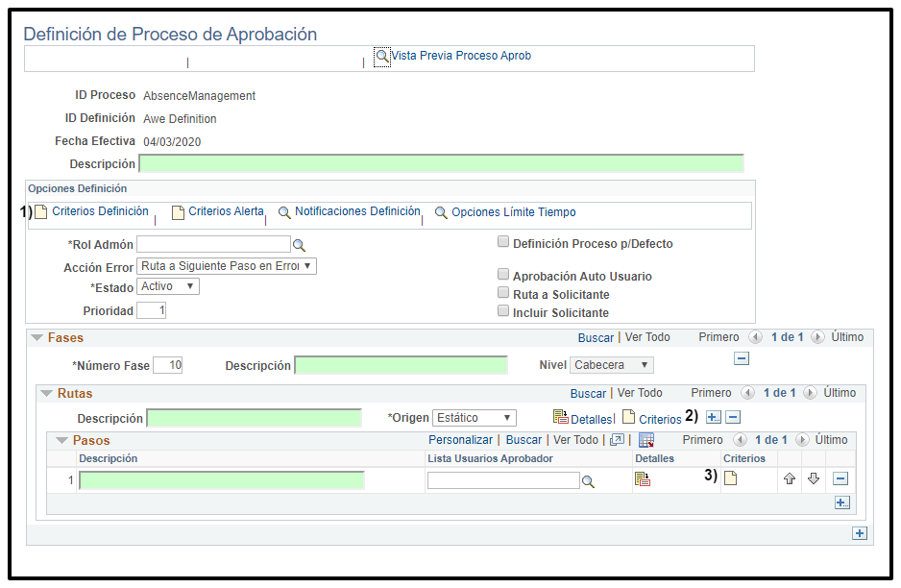Image resolution: width=901 pixels, height=588 pixels.
Task: Open the Detalles icon in Pasos row
Action: (643, 479)
